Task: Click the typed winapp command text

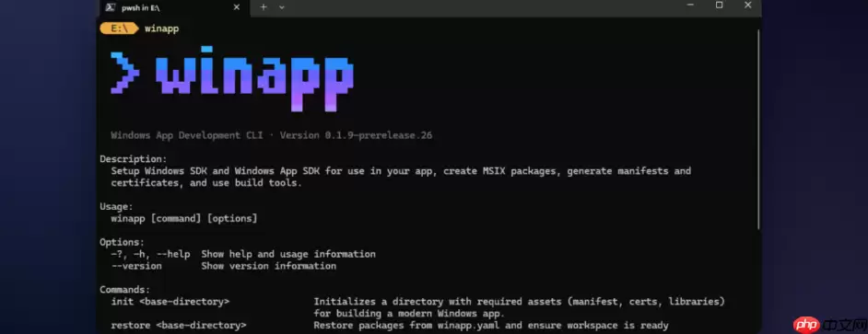Action: click(161, 29)
